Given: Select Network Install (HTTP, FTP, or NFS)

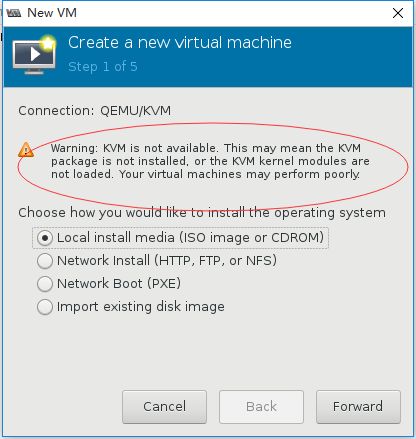Looking at the screenshot, I should coord(157,261).
